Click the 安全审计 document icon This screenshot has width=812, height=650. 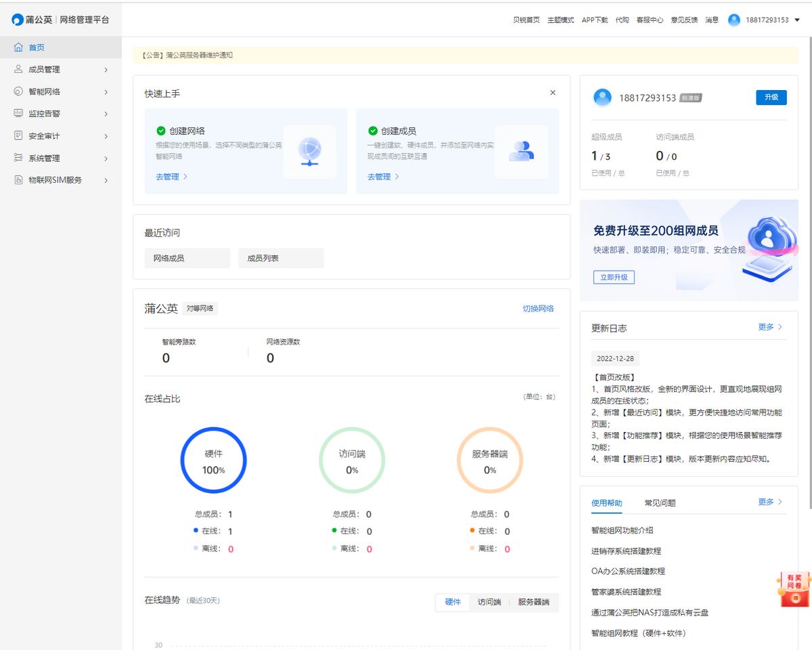coord(18,135)
